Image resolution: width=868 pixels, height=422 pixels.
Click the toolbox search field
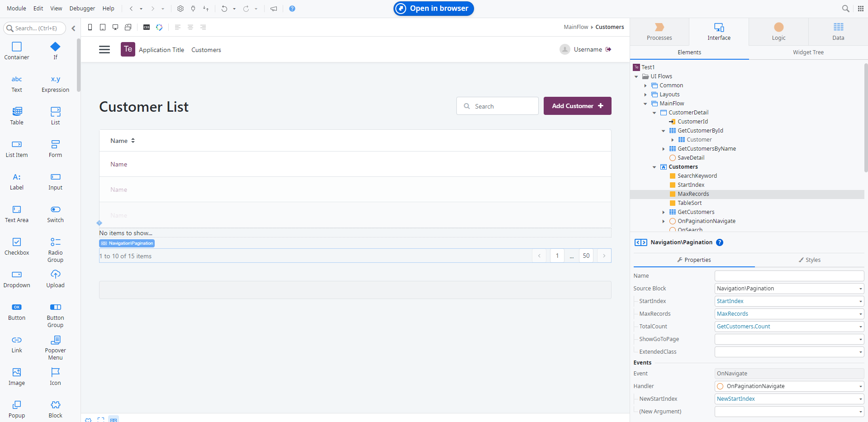click(35, 28)
